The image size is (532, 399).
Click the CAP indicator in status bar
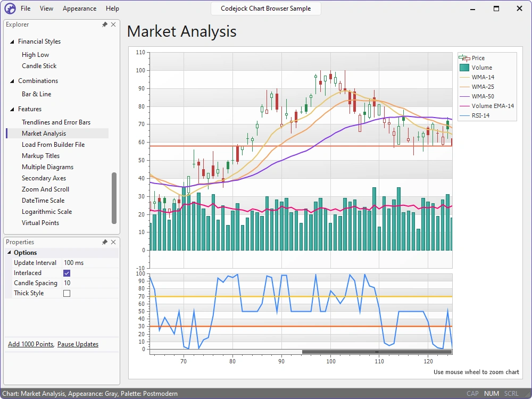click(472, 394)
